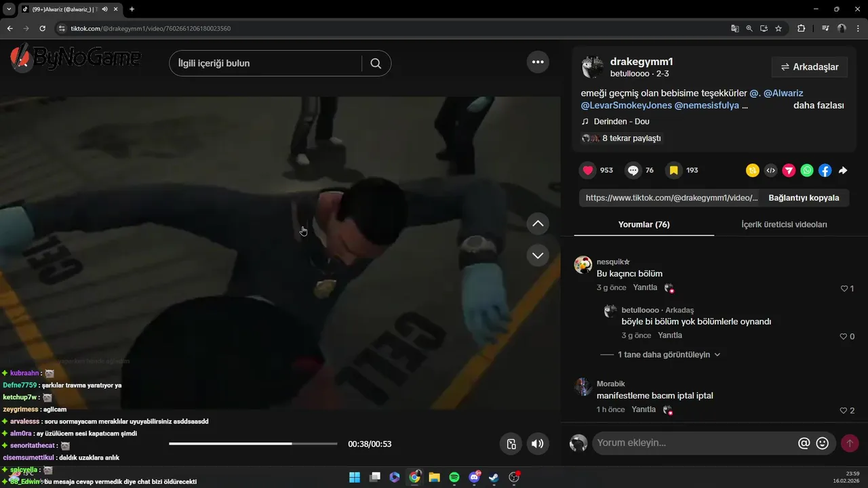868x488 pixels.
Task: Switch to İçerik üreticisi videoları tab
Action: coord(784,224)
